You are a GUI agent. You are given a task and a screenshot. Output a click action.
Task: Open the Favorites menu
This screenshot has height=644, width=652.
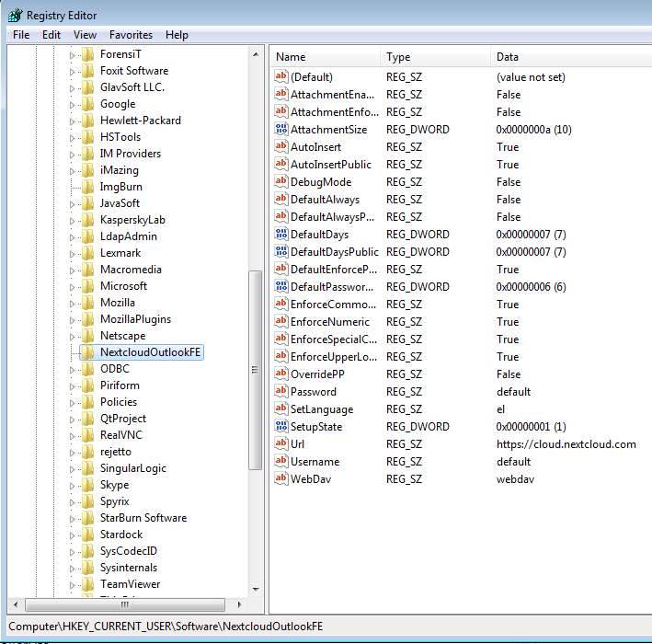click(131, 35)
